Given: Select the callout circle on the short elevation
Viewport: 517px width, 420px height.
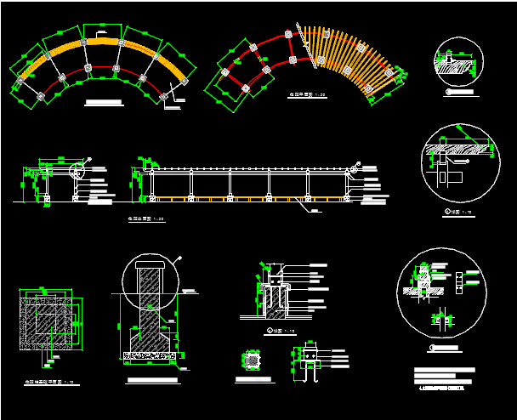Looking at the screenshot, I should 79,170.
